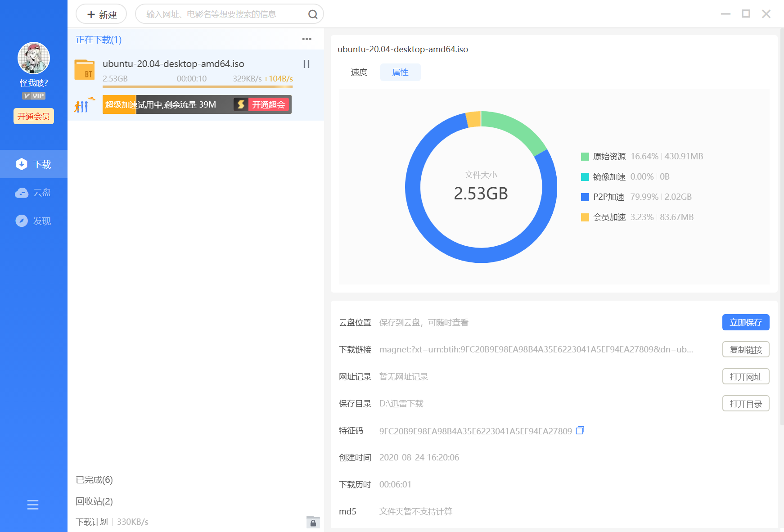The width and height of the screenshot is (784, 532).
Task: Switch to the 速度 tab
Action: coord(359,72)
